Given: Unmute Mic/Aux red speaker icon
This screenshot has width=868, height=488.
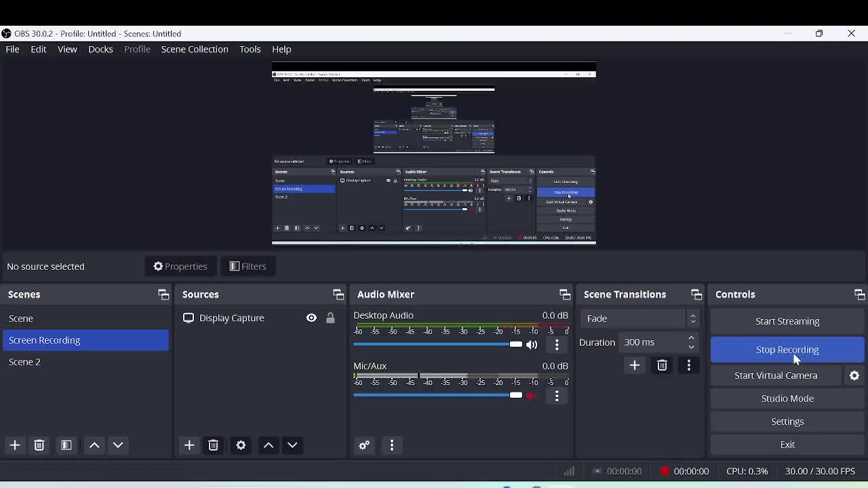Looking at the screenshot, I should (x=532, y=396).
